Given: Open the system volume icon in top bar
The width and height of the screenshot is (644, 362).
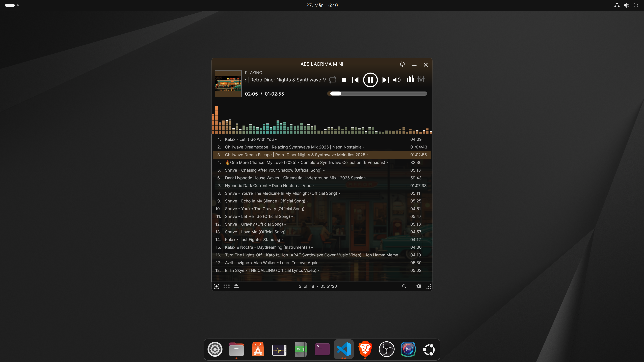Looking at the screenshot, I should pyautogui.click(x=626, y=5).
